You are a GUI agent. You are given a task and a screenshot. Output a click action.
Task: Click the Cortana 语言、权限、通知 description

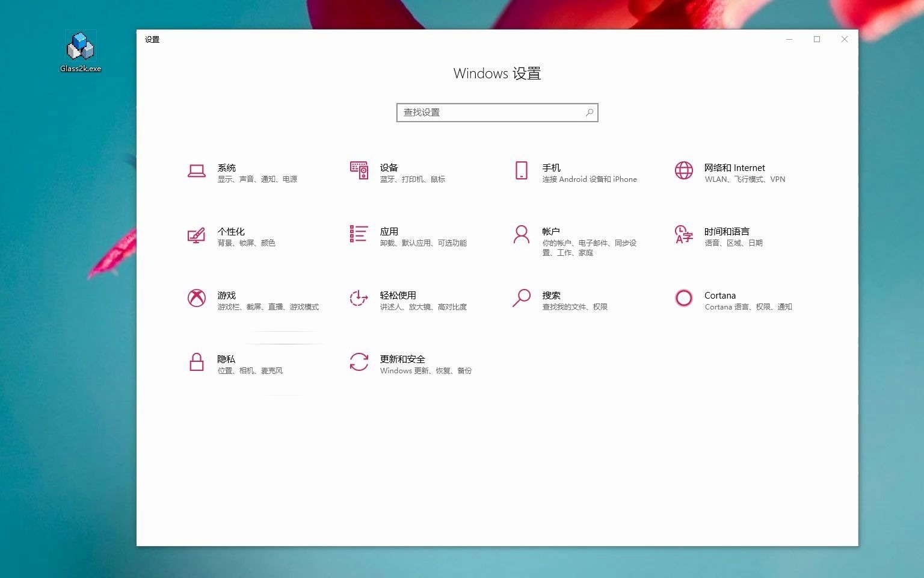point(748,307)
